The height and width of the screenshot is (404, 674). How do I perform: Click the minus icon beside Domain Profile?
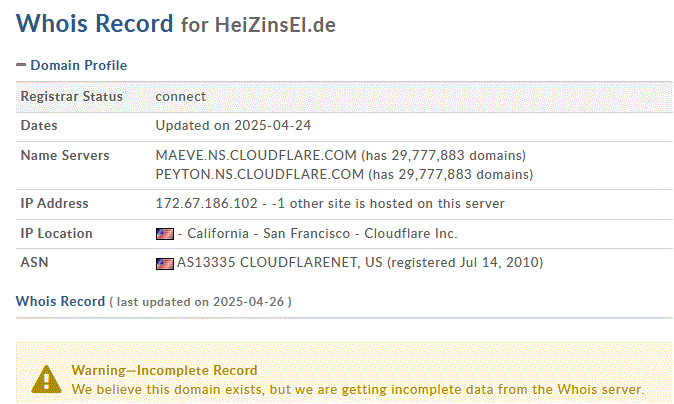tap(21, 65)
